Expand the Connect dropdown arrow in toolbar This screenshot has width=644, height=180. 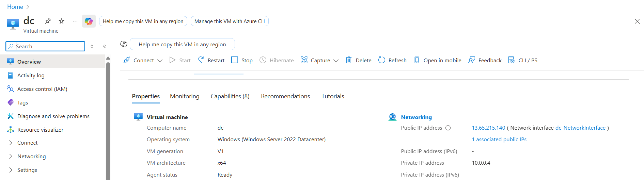pos(160,61)
